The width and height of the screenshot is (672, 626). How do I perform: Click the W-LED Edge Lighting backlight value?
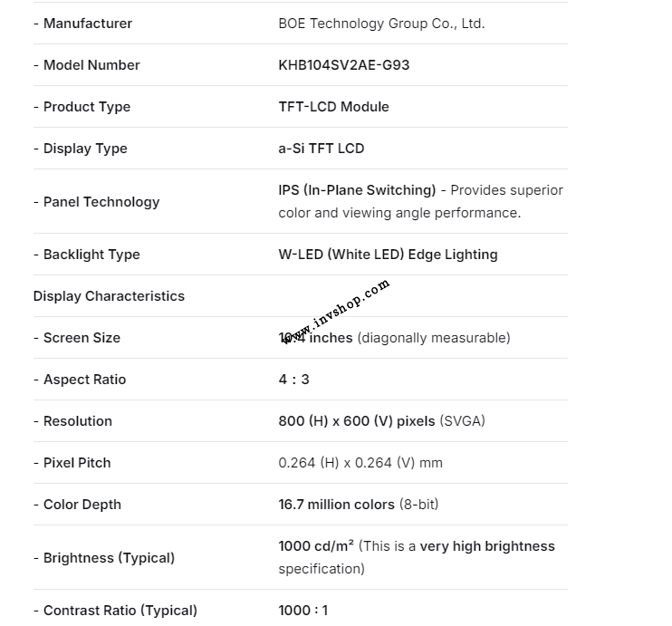pyautogui.click(x=388, y=255)
